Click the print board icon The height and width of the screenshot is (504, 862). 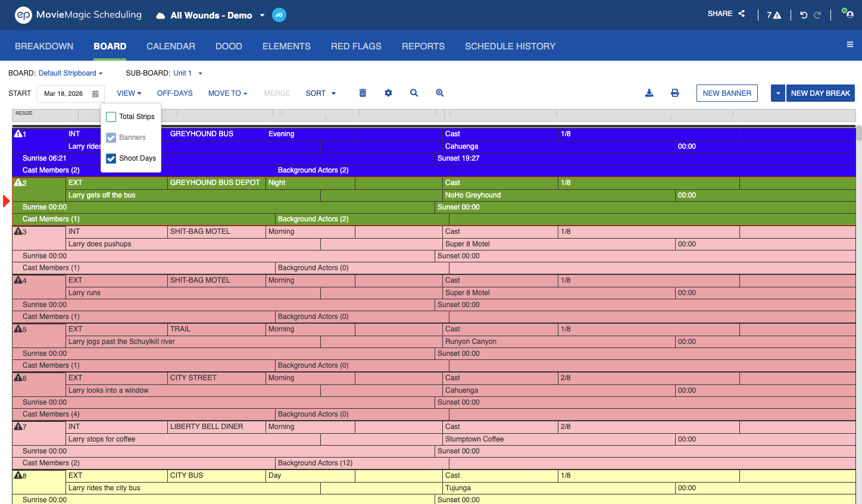[675, 93]
